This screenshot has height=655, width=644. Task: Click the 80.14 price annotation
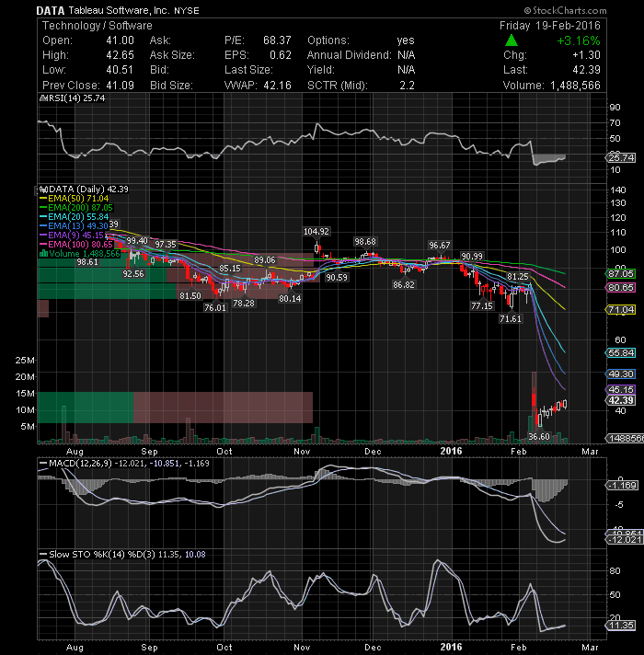(x=290, y=299)
